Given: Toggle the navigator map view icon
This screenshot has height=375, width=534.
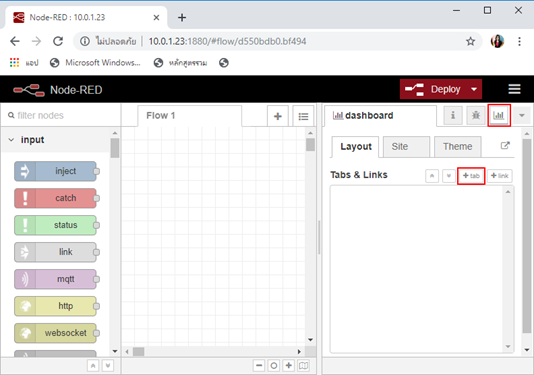Looking at the screenshot, I should pos(303,366).
